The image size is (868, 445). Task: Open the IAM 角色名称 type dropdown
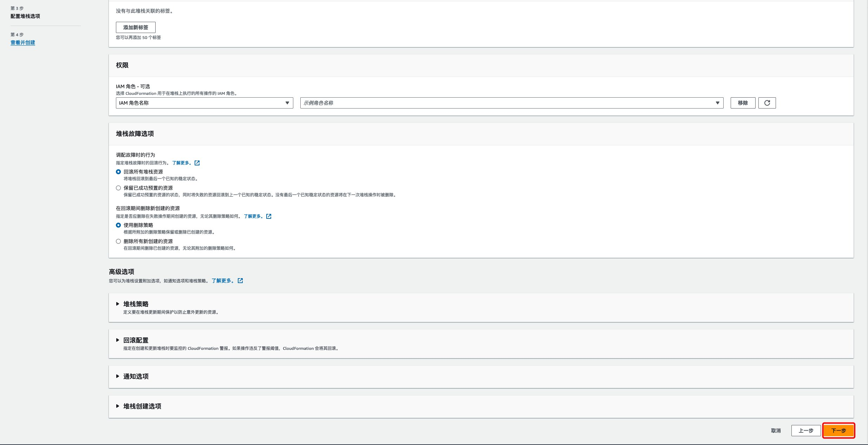204,103
